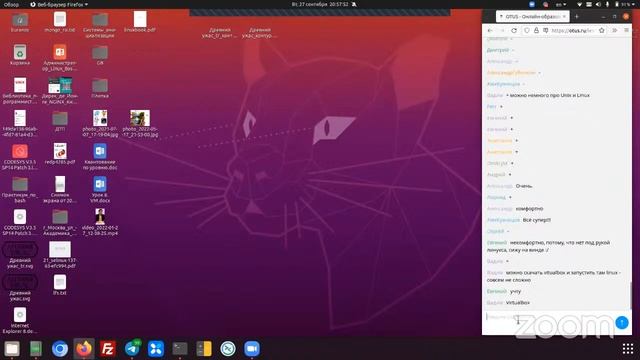Launch Chromium browser from the dock
The width and height of the screenshot is (640, 360).
pos(60,349)
